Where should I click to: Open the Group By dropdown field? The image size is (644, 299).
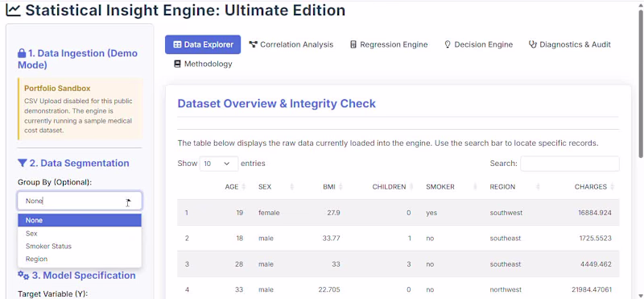tap(80, 201)
